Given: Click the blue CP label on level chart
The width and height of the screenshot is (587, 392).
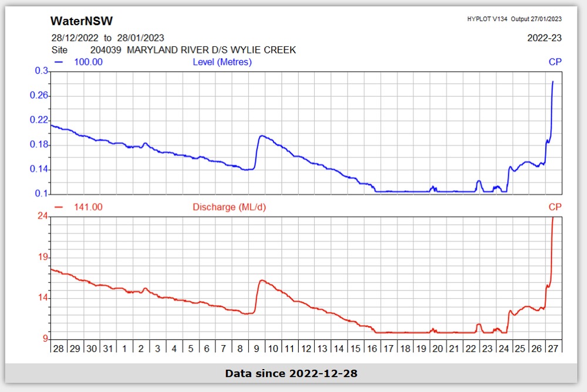Looking at the screenshot, I should click(x=555, y=62).
